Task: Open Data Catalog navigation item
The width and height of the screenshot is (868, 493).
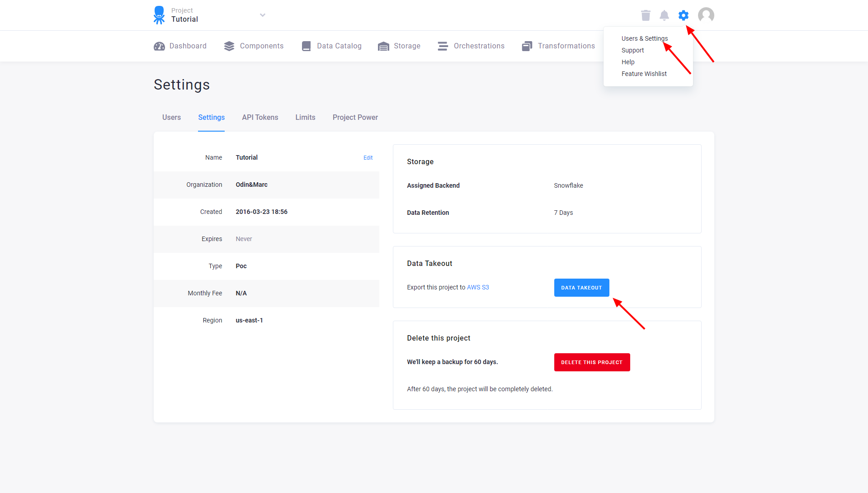Action: click(x=331, y=46)
